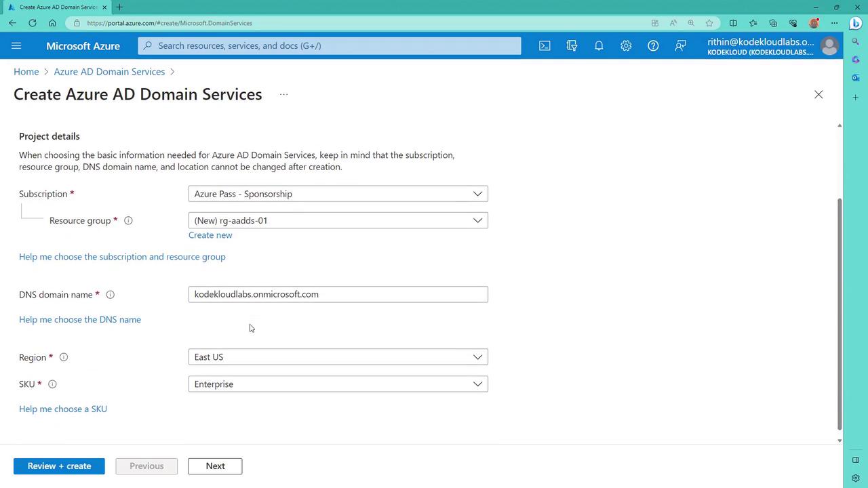Click the info icon beside DNS domain name
This screenshot has height=488, width=868.
click(110, 295)
